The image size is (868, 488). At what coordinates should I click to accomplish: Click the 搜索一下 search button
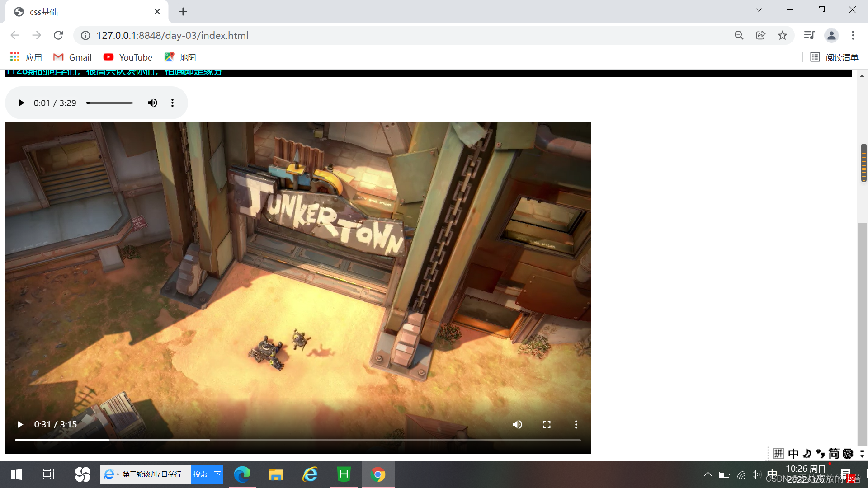207,474
